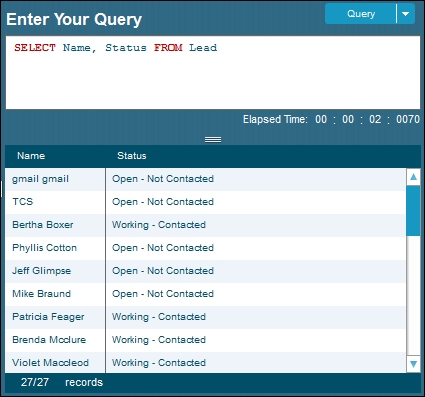Click the scroll down arrow in results
This screenshot has height=397, width=425.
[413, 364]
